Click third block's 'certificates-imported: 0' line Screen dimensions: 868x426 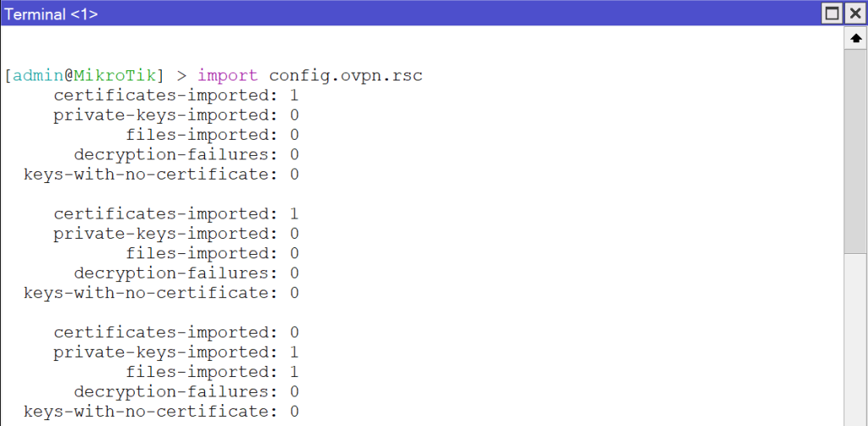(176, 333)
